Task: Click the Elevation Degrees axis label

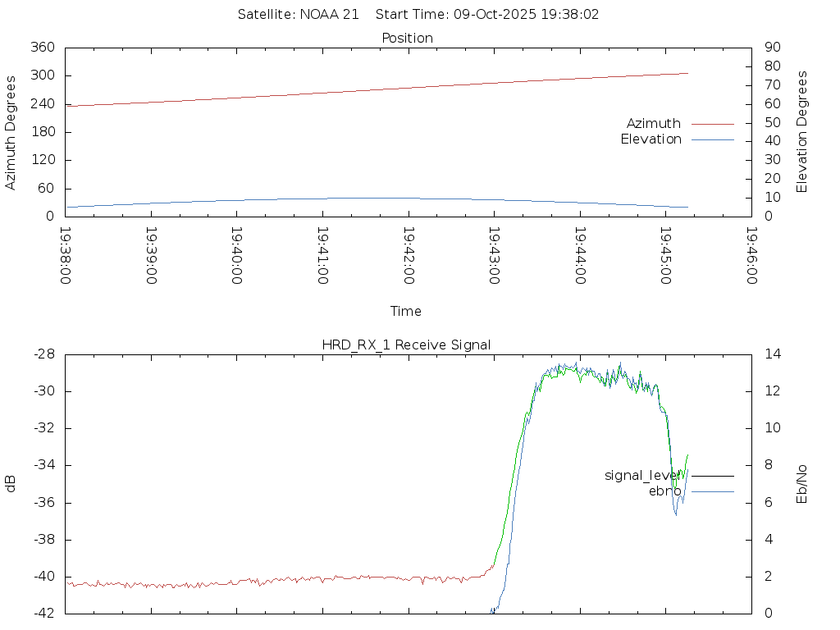Action: tap(802, 132)
